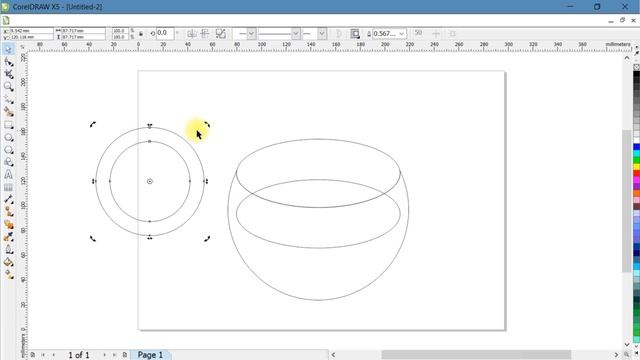Click the vertical scrollbar up arrow

click(x=627, y=58)
